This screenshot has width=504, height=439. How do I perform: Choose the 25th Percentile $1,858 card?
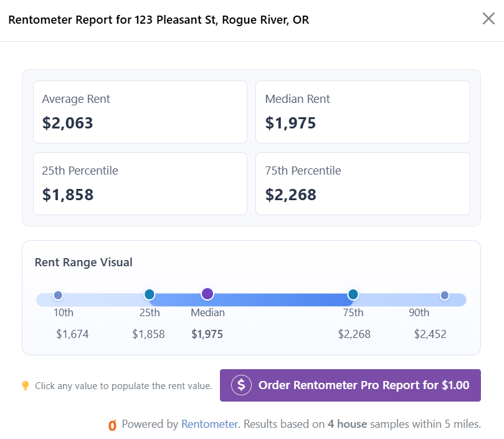click(x=140, y=183)
